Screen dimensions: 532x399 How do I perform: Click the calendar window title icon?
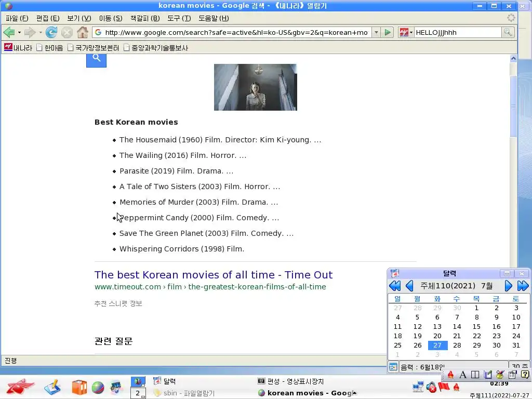tap(395, 273)
